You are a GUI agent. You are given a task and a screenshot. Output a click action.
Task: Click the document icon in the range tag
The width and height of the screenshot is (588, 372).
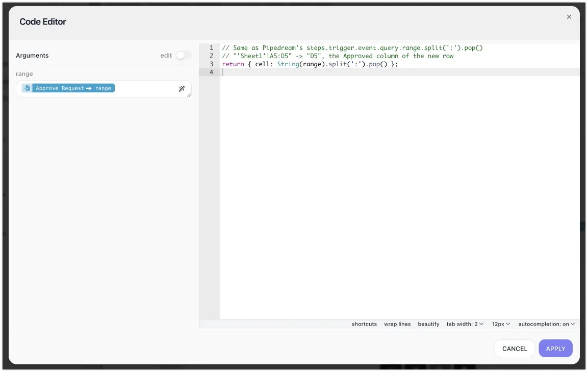point(27,88)
